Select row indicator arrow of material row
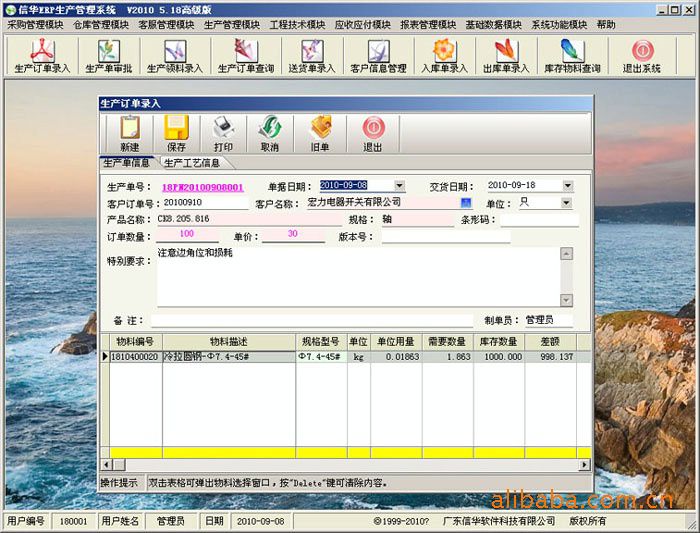The image size is (700, 533). coord(105,357)
